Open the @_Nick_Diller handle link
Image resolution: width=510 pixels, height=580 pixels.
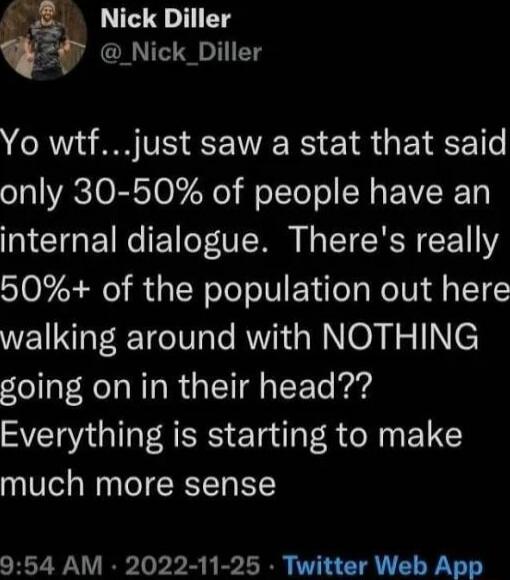click(181, 52)
